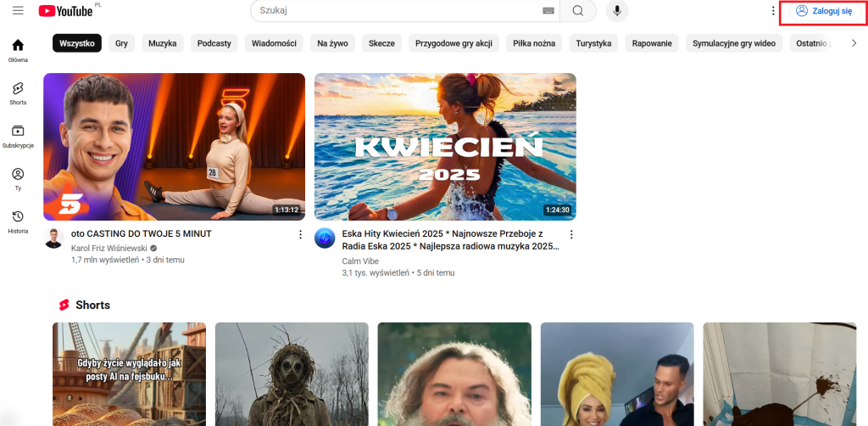Open Karol Friz Wiśniewski channel avatar
868x426 pixels.
pos(53,238)
